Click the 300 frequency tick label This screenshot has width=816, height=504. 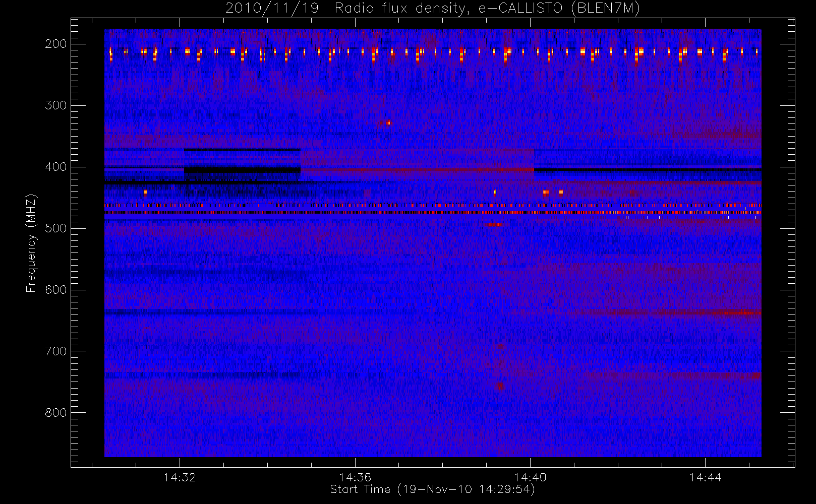coord(56,105)
